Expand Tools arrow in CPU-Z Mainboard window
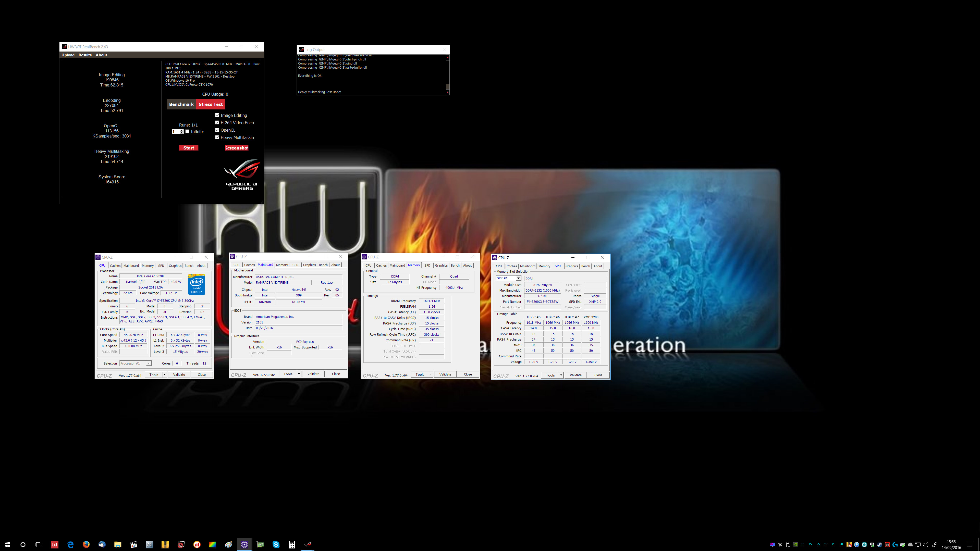Image resolution: width=980 pixels, height=551 pixels. [299, 374]
